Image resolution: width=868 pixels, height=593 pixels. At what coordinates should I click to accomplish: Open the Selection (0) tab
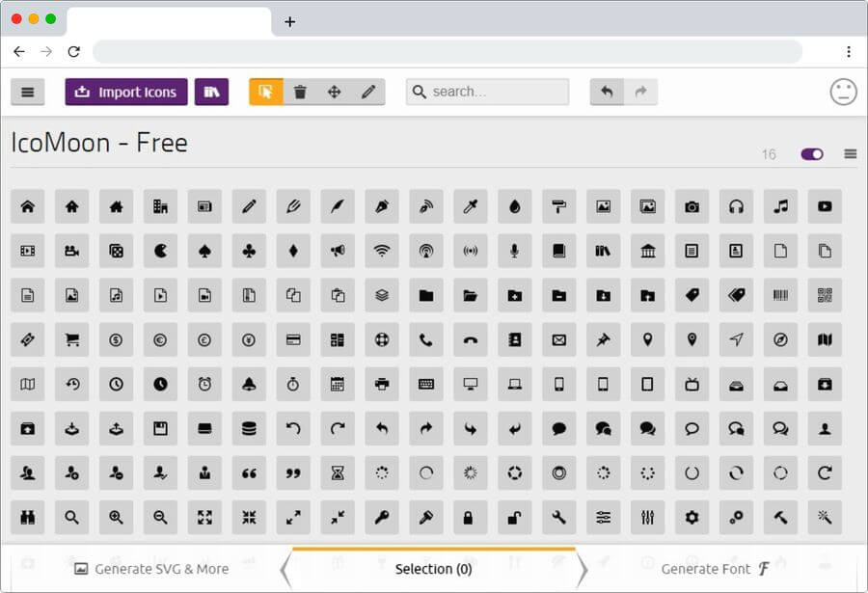[433, 569]
